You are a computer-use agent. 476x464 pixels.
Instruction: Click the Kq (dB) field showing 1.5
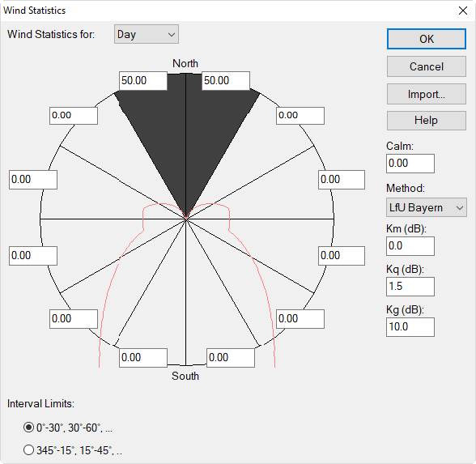(x=410, y=287)
